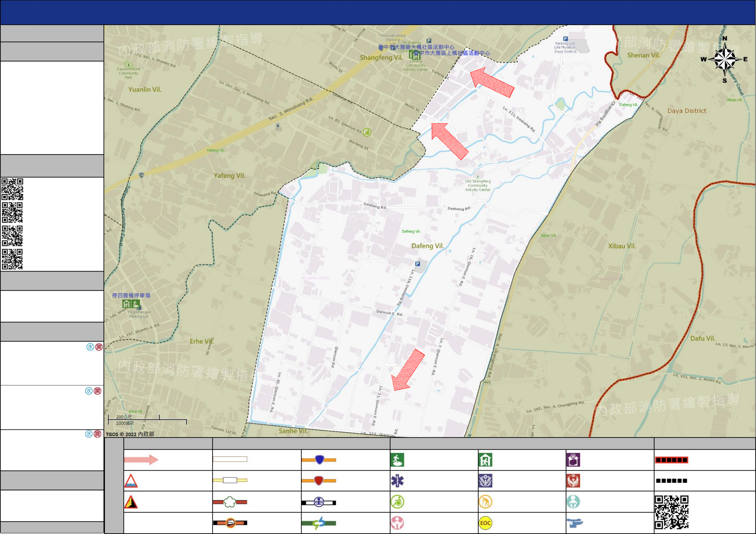
Task: Click the green wheelchair marker near Qiancun Rd.
Action: pos(367,132)
